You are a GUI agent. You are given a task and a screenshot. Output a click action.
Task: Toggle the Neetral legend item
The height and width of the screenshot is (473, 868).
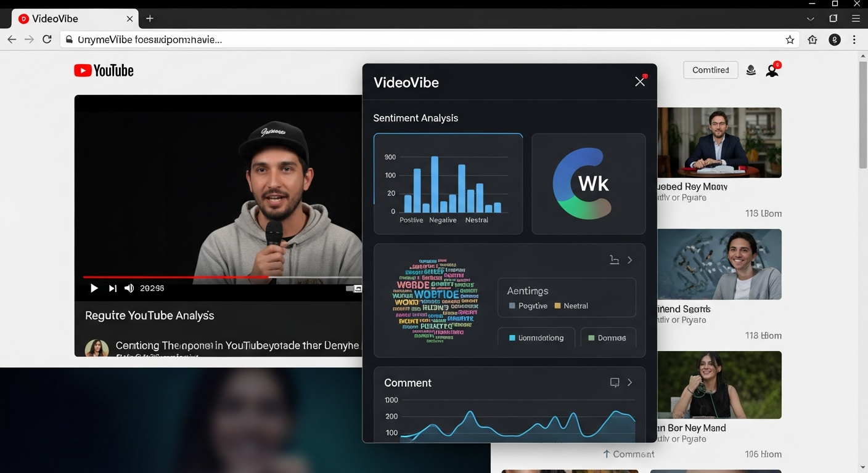[571, 306]
